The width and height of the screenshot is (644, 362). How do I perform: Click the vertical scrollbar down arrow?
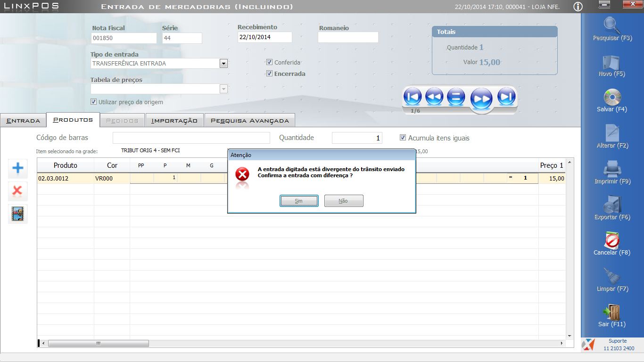click(570, 336)
